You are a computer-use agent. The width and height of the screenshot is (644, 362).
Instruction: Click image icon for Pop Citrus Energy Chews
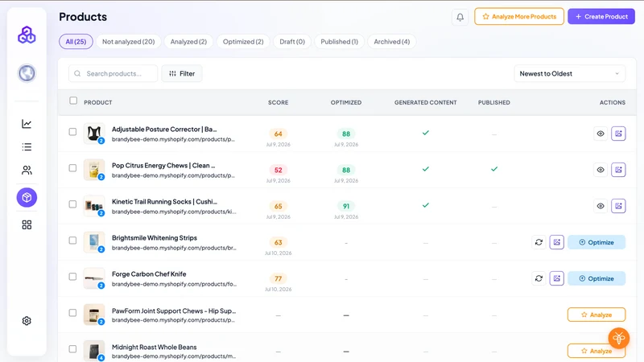click(x=618, y=170)
